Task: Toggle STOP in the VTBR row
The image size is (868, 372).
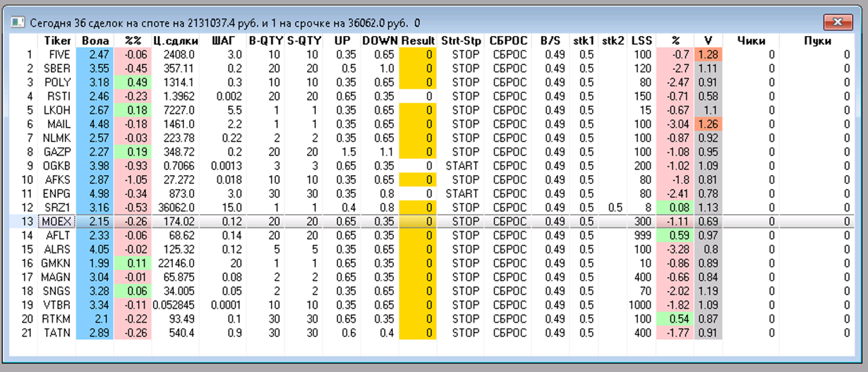Action: (x=465, y=305)
